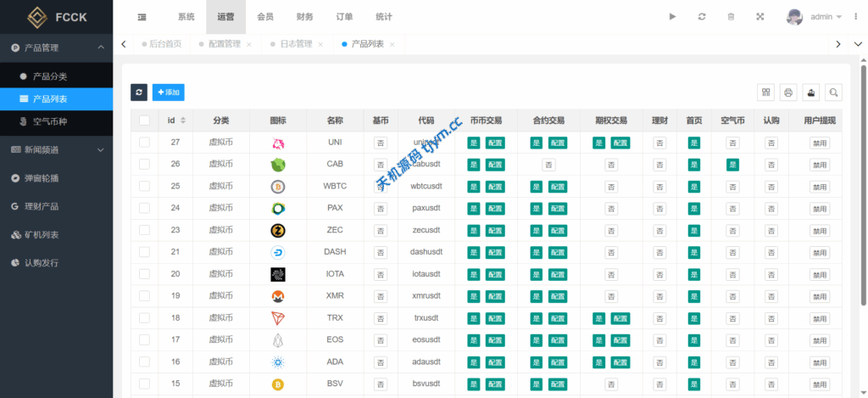Viewport: 868px width, 398px height.
Task: Collapse the sidebar with the menu fold icon
Action: (142, 17)
